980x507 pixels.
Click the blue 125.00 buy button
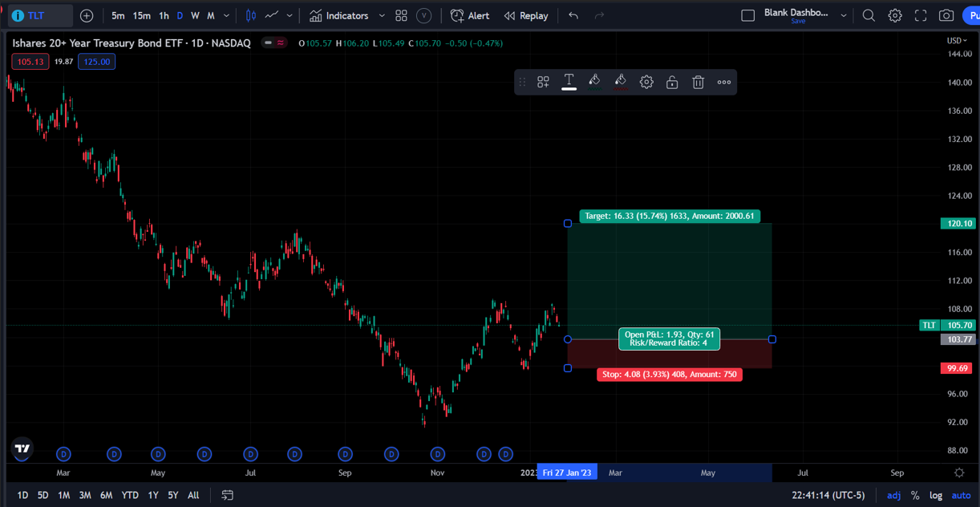97,62
